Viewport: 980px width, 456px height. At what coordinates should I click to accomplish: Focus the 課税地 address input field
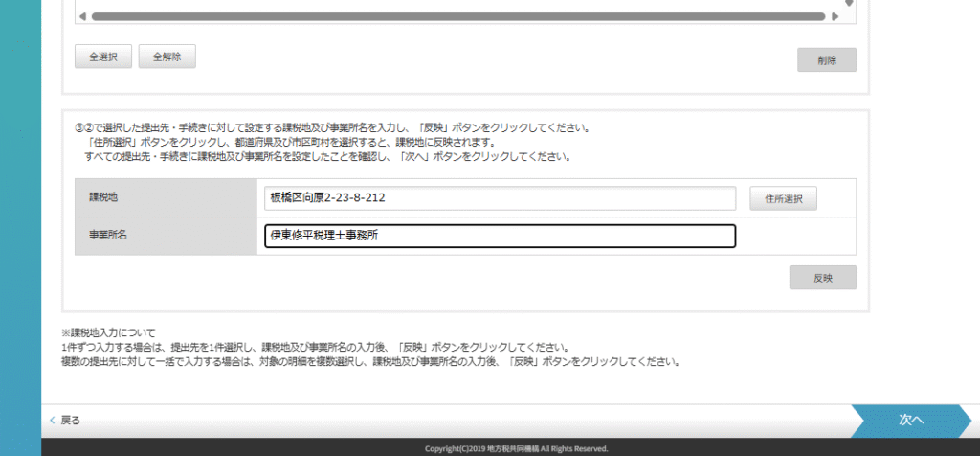[x=500, y=198]
